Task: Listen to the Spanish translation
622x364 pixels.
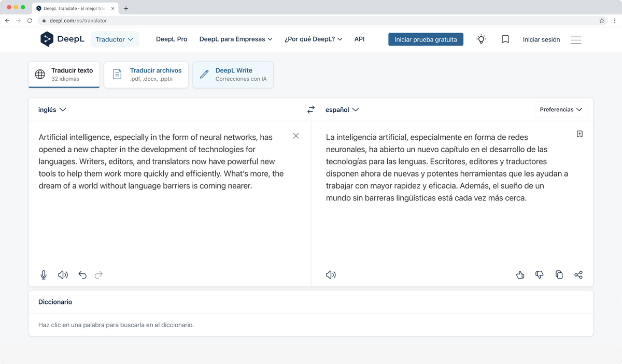Action: [x=331, y=274]
